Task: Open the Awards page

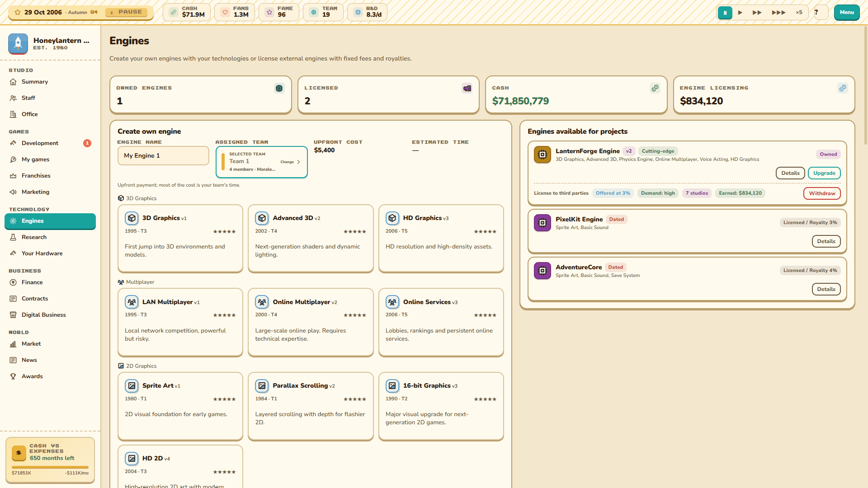Action: click(50, 376)
